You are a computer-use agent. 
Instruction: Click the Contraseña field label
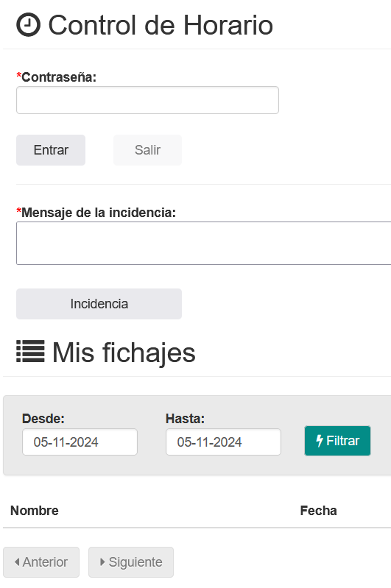pos(59,77)
